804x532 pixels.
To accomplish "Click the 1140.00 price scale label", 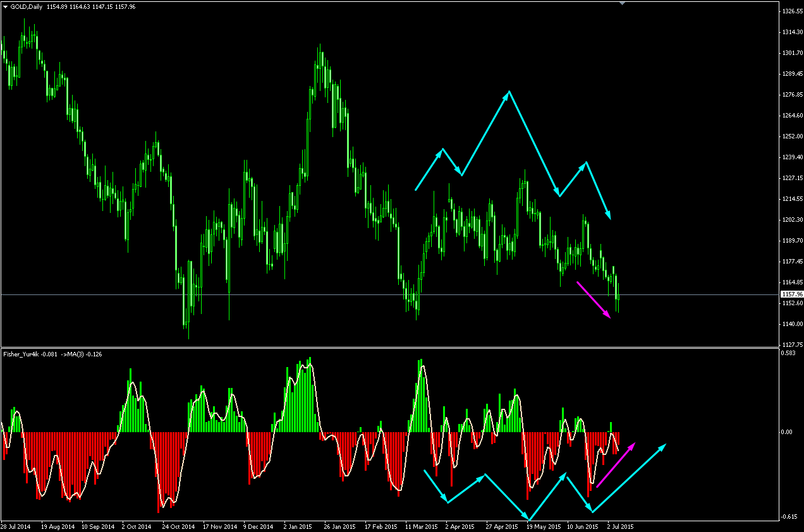I will click(x=791, y=324).
